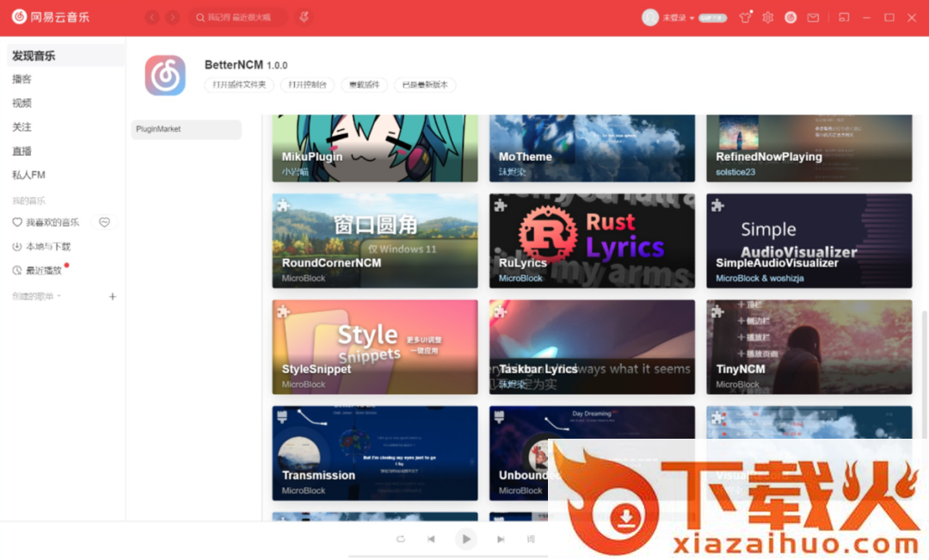
Task: Expand the 未登录 account dropdown
Action: [679, 18]
